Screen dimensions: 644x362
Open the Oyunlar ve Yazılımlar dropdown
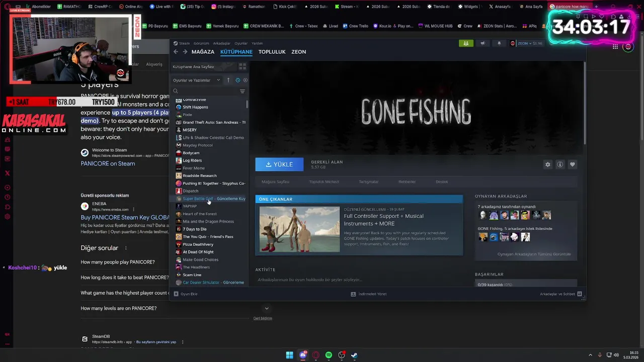coord(197,80)
